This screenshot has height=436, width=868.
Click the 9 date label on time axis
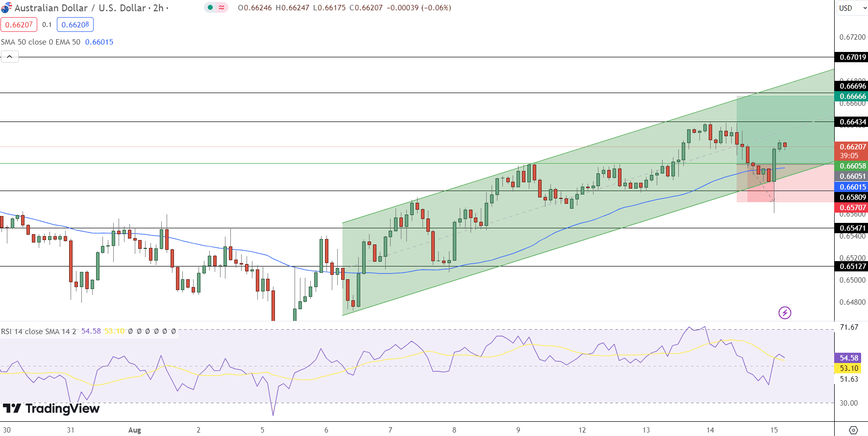[x=518, y=430]
